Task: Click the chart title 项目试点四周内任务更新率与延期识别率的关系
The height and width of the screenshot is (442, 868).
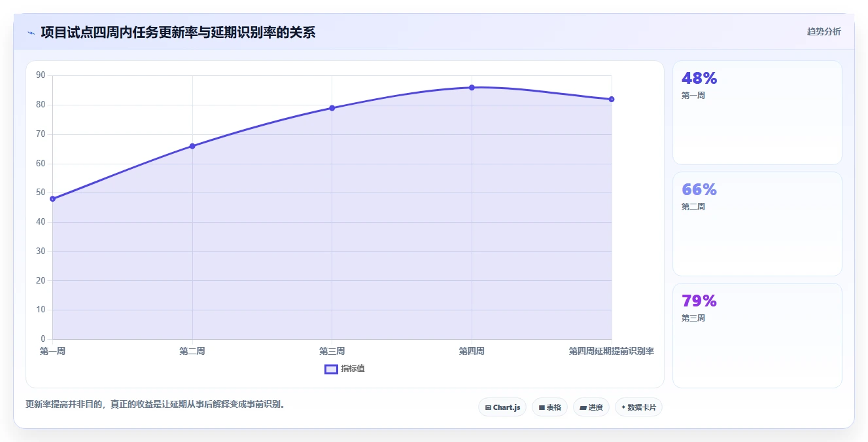Action: [x=178, y=32]
